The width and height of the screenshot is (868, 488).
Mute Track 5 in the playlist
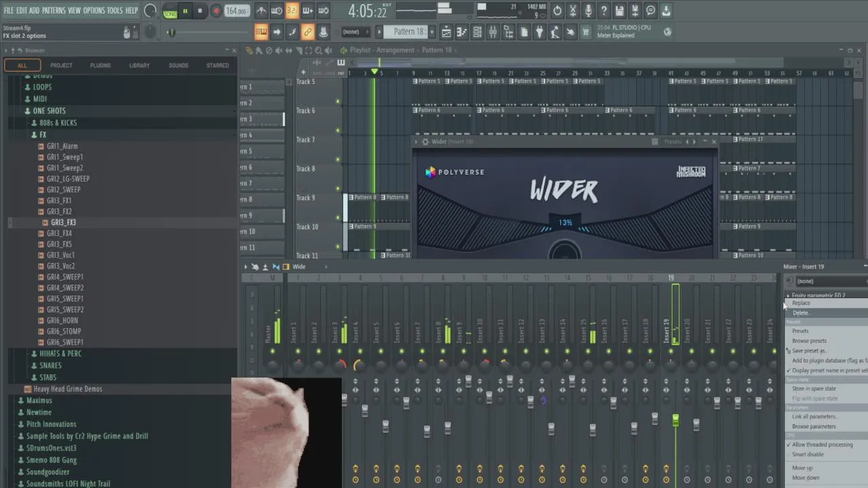[x=338, y=102]
